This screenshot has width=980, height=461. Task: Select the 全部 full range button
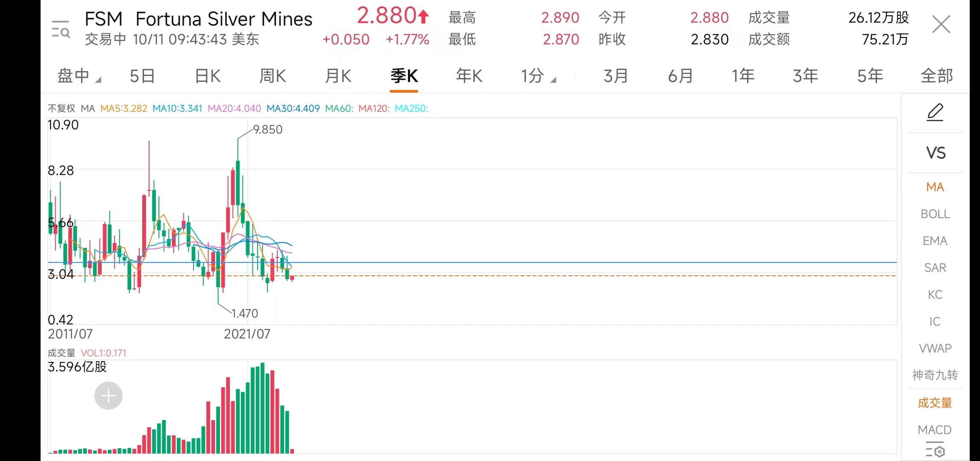(x=936, y=76)
